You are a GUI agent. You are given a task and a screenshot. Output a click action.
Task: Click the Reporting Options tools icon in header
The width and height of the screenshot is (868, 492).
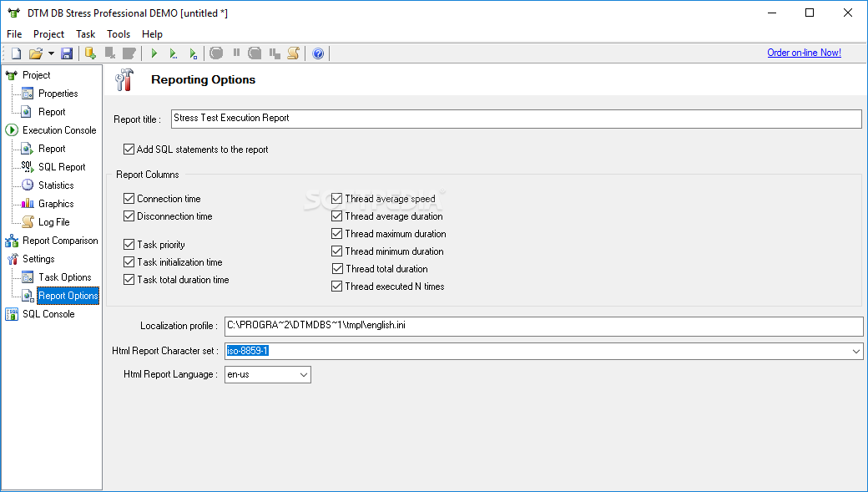point(124,80)
